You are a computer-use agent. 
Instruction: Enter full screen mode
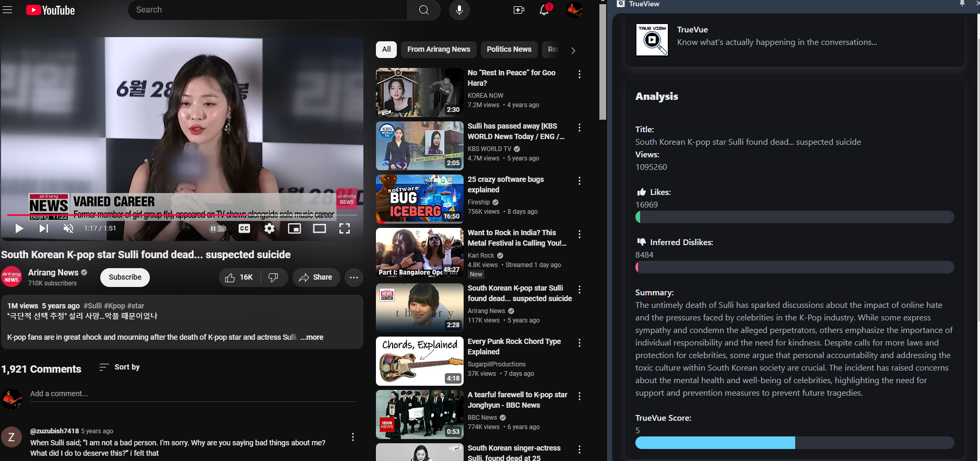tap(345, 228)
